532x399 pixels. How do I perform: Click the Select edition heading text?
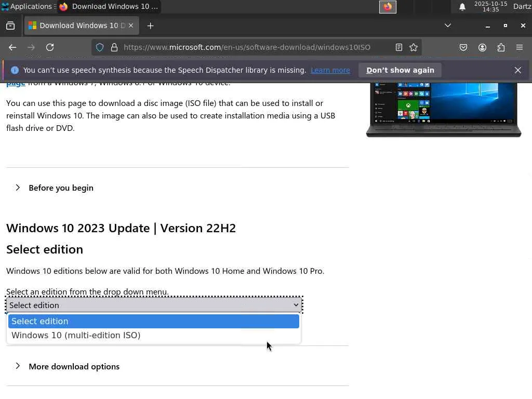pos(45,250)
